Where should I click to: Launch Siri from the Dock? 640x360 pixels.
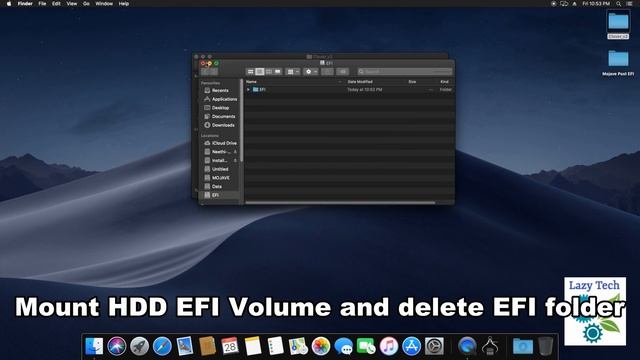pyautogui.click(x=117, y=346)
